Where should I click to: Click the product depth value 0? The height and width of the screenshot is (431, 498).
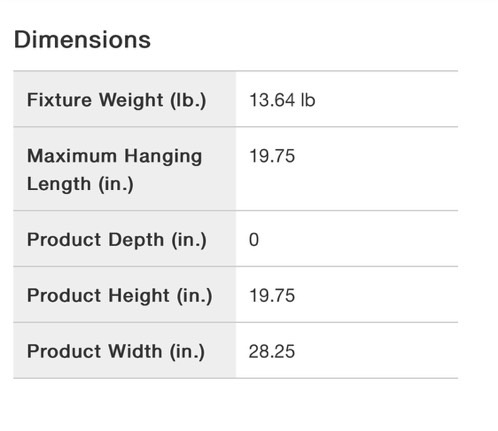(x=254, y=240)
